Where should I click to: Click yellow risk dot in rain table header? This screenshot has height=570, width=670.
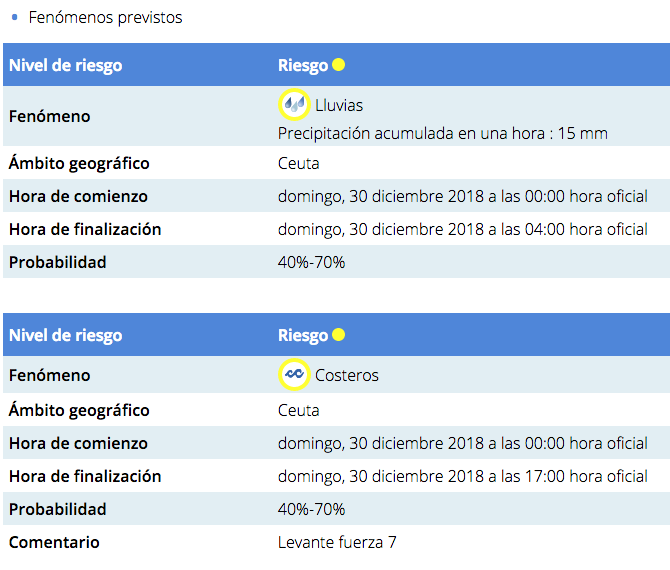pyautogui.click(x=339, y=66)
